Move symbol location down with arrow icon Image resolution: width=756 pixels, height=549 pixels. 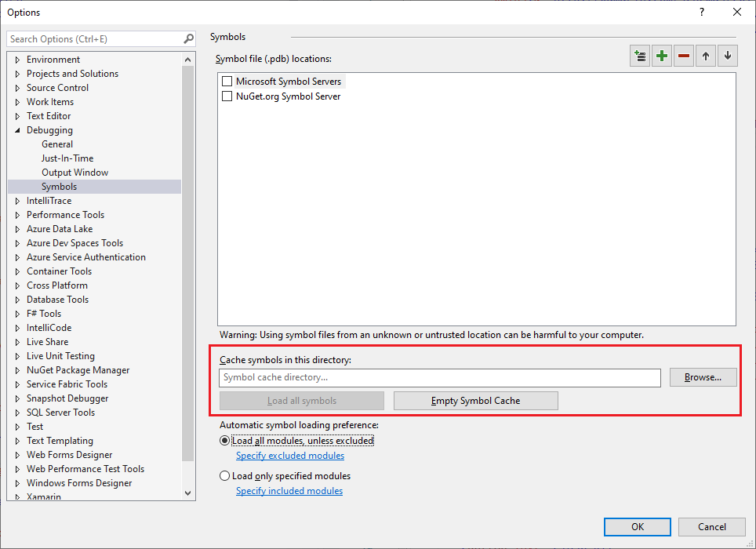pos(728,56)
